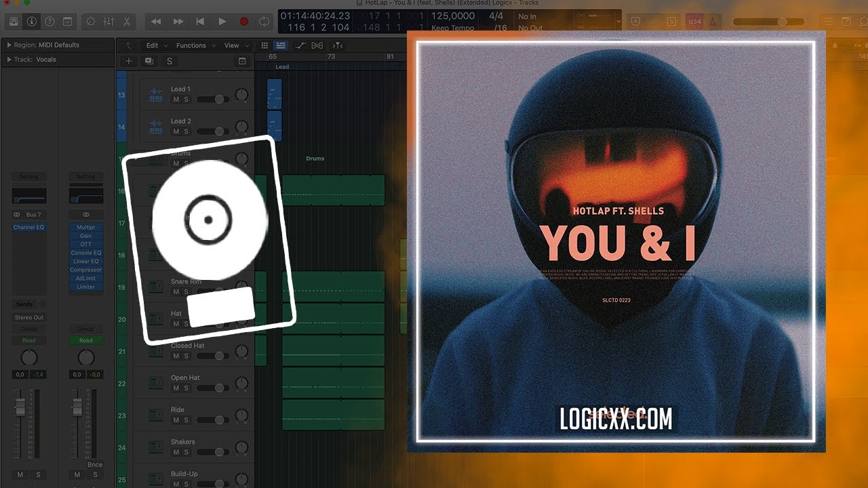
Task: Open the Channel EQ plugin
Action: coord(28,227)
